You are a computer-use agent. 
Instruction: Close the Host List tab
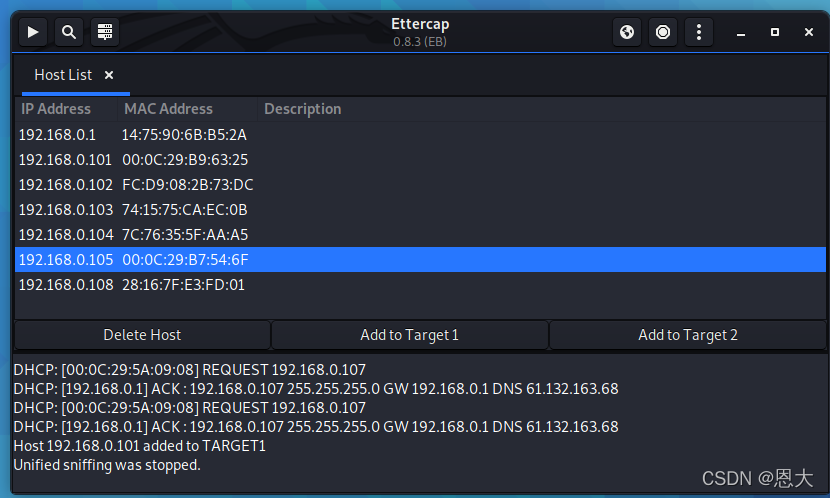point(109,75)
